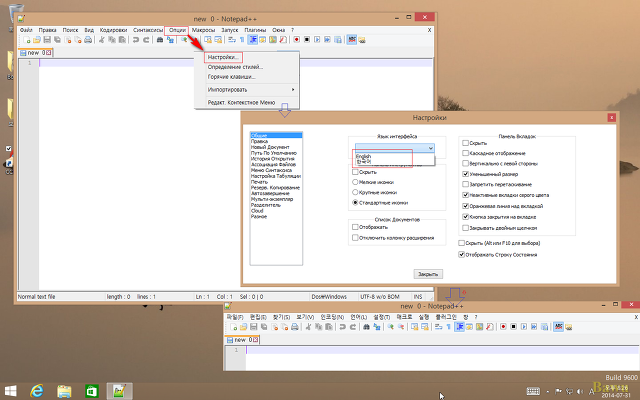640x400 pixels.
Task: Toggle Вертикально с левой стороны checkbox
Action: (465, 163)
